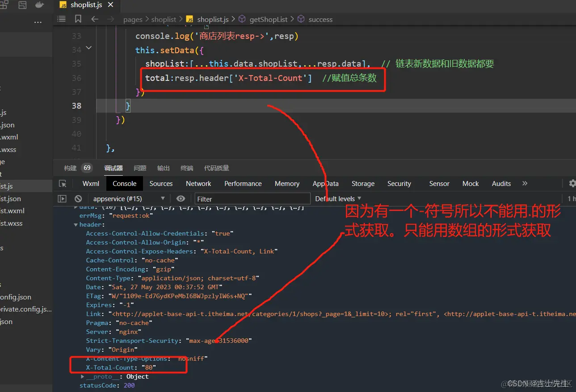The height and width of the screenshot is (392, 576).
Task: Open the 'pages' breadcrumb segment
Action: [133, 19]
